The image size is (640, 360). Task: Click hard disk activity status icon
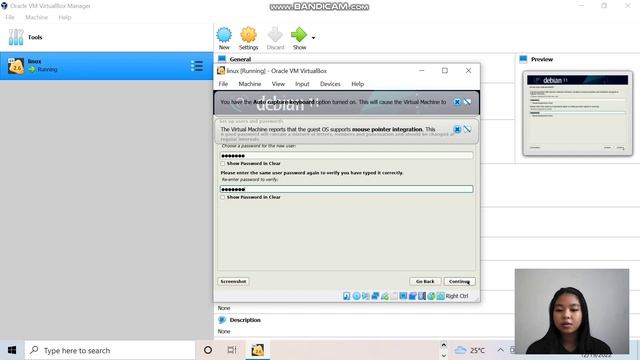coord(347,296)
